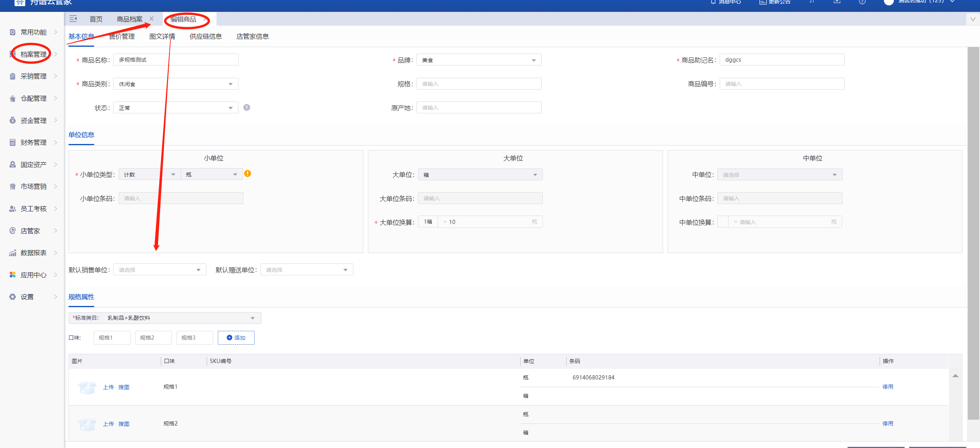Image resolution: width=980 pixels, height=448 pixels.
Task: Close the 商品档案 tab
Action: [x=152, y=19]
